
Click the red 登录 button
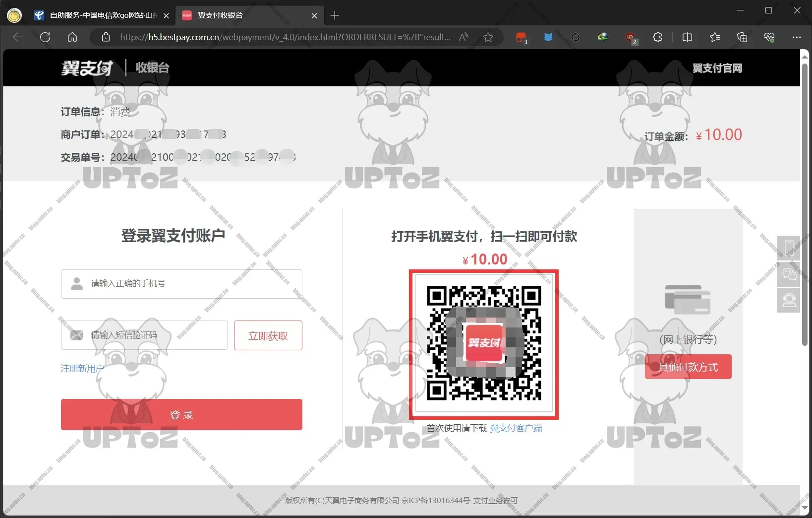181,415
